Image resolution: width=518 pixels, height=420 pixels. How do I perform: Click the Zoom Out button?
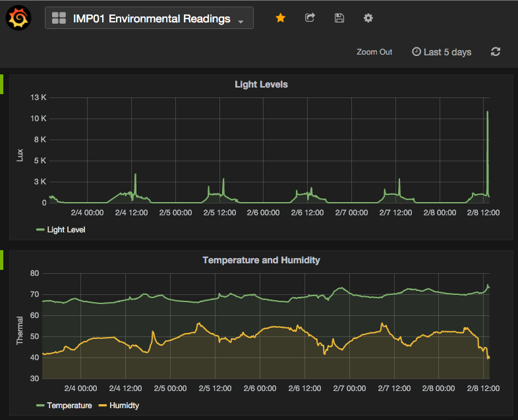click(x=374, y=52)
